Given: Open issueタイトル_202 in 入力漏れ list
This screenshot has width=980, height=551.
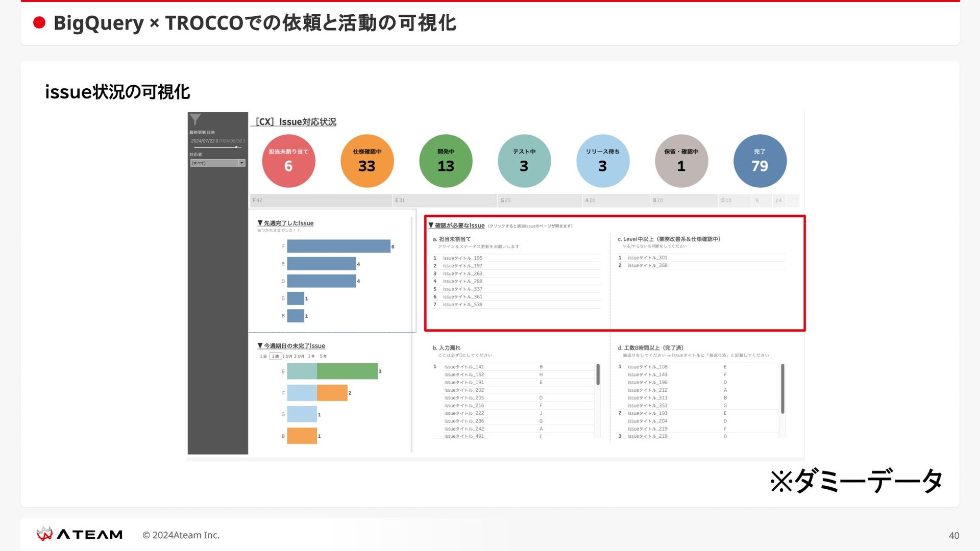Looking at the screenshot, I should [x=464, y=390].
